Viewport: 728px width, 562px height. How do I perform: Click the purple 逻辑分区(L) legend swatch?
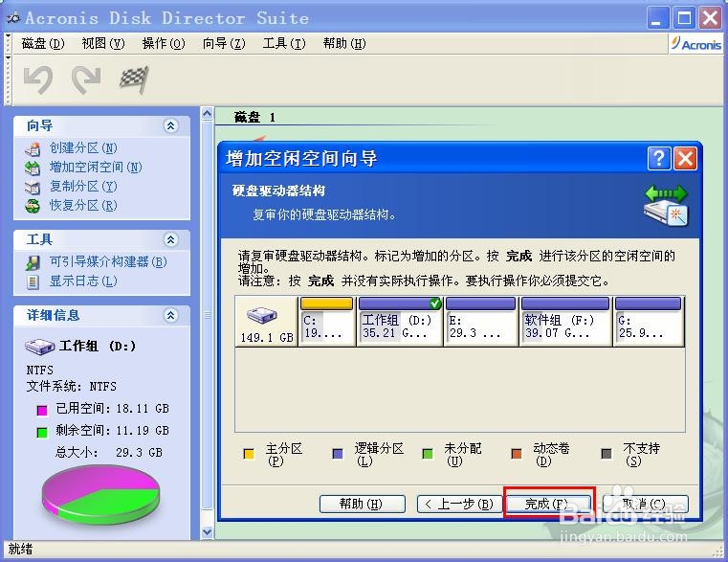pos(338,454)
